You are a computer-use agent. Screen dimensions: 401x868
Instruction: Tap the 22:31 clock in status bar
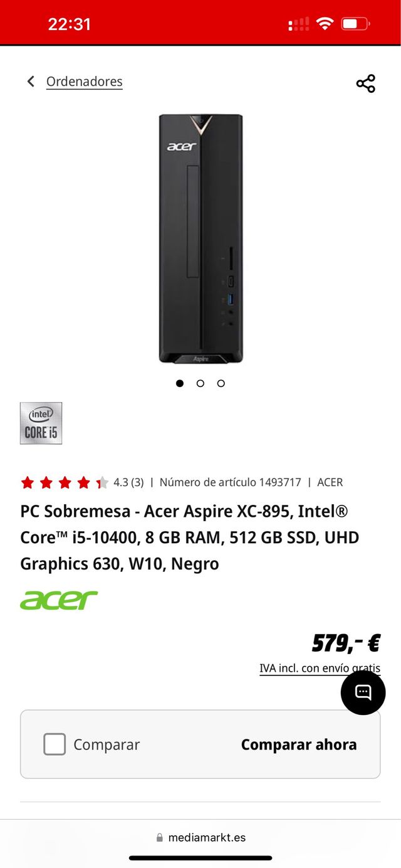[x=70, y=24]
